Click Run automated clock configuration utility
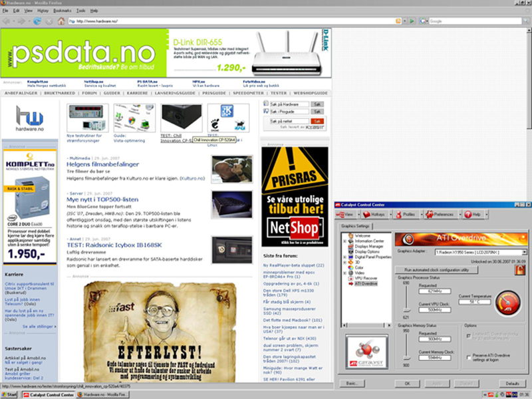 436,270
